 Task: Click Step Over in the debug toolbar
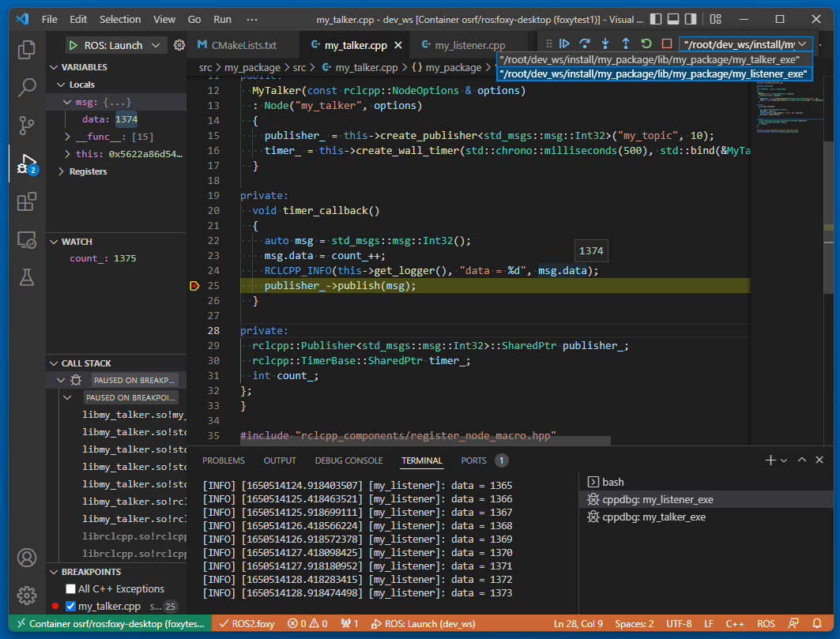(x=583, y=44)
